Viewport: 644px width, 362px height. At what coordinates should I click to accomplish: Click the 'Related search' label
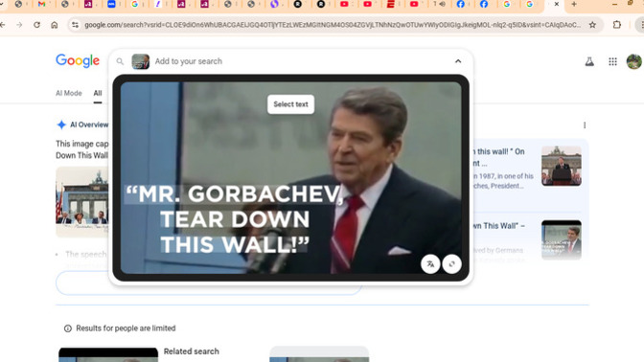click(192, 351)
